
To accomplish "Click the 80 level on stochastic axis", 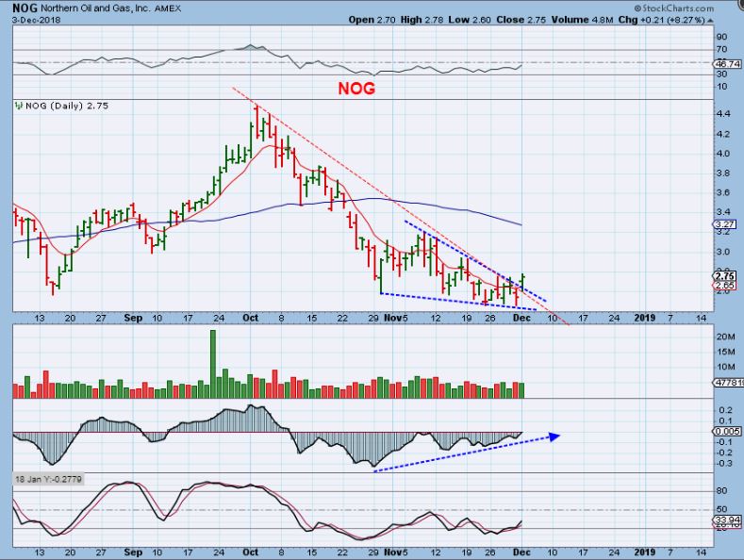I will pyautogui.click(x=721, y=490).
